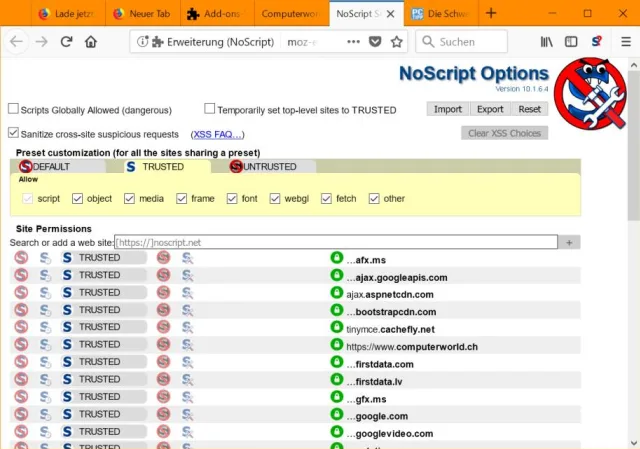
Task: Reload the current page
Action: coord(66,42)
